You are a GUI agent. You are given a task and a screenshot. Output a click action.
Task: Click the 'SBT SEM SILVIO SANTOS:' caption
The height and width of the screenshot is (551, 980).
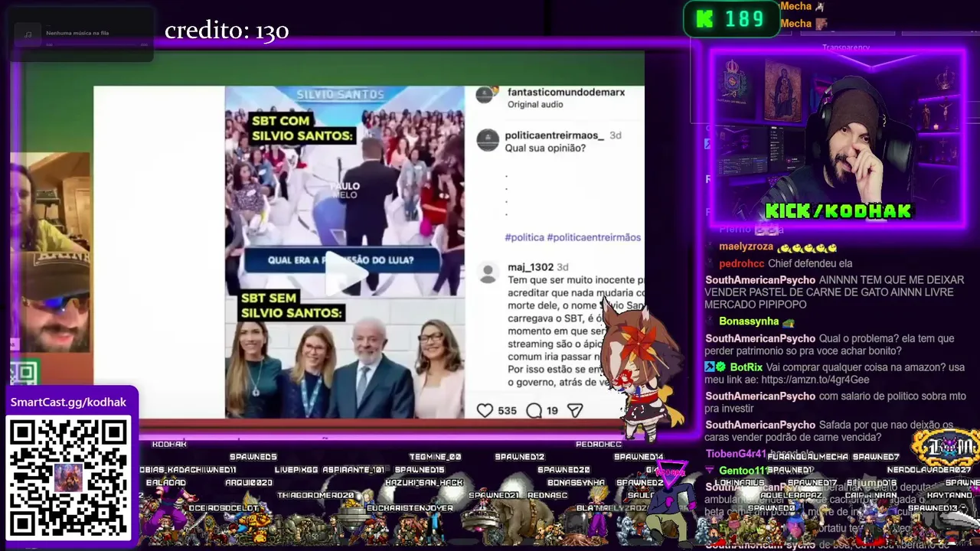tap(292, 305)
